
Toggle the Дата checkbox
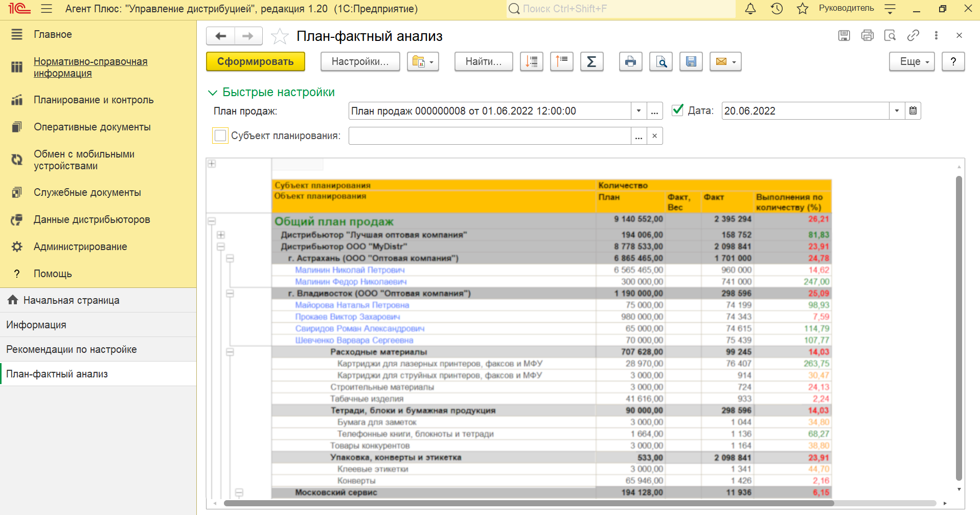[677, 110]
